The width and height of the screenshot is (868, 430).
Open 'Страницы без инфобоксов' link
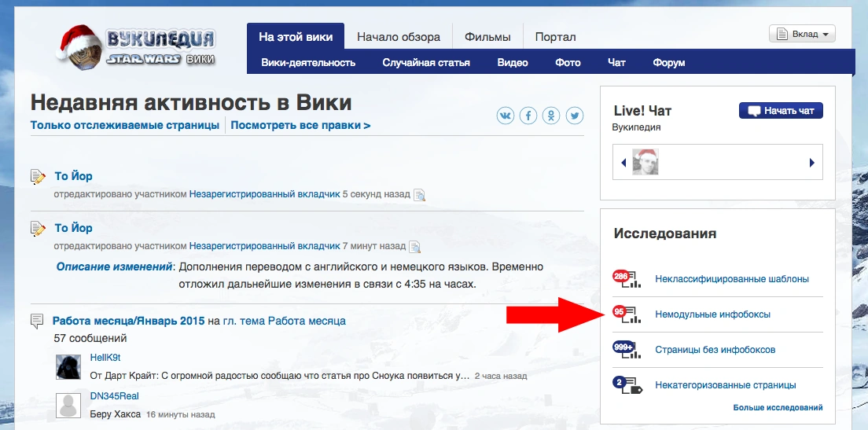(715, 350)
